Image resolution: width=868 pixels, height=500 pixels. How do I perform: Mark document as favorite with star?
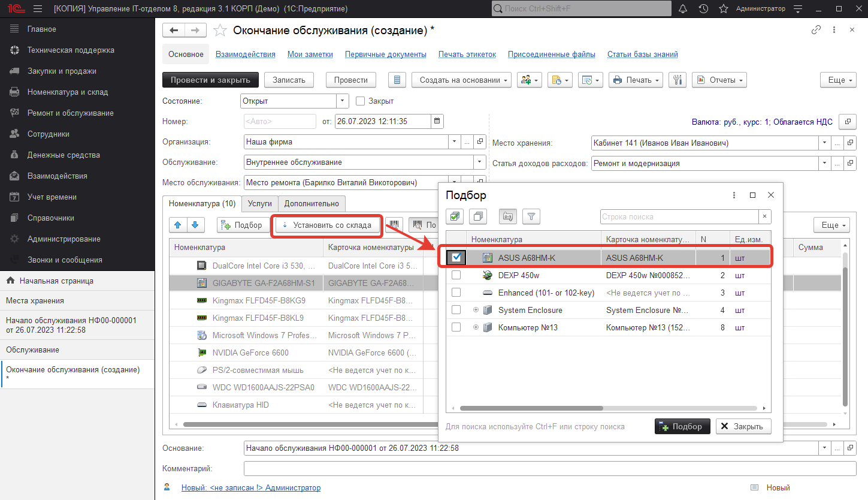click(220, 31)
